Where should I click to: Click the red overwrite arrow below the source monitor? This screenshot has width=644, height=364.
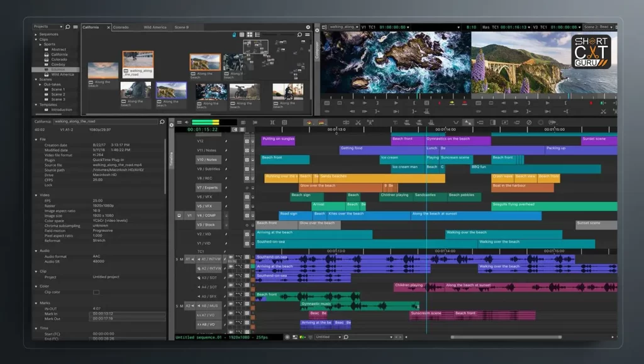(x=465, y=103)
